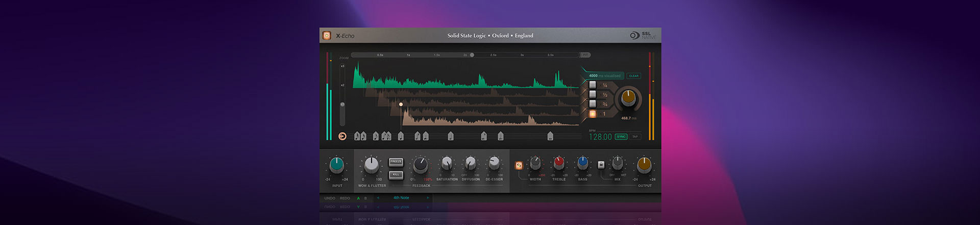The image size is (980, 225).
Task: Engage the FREEZE button
Action: (396, 162)
